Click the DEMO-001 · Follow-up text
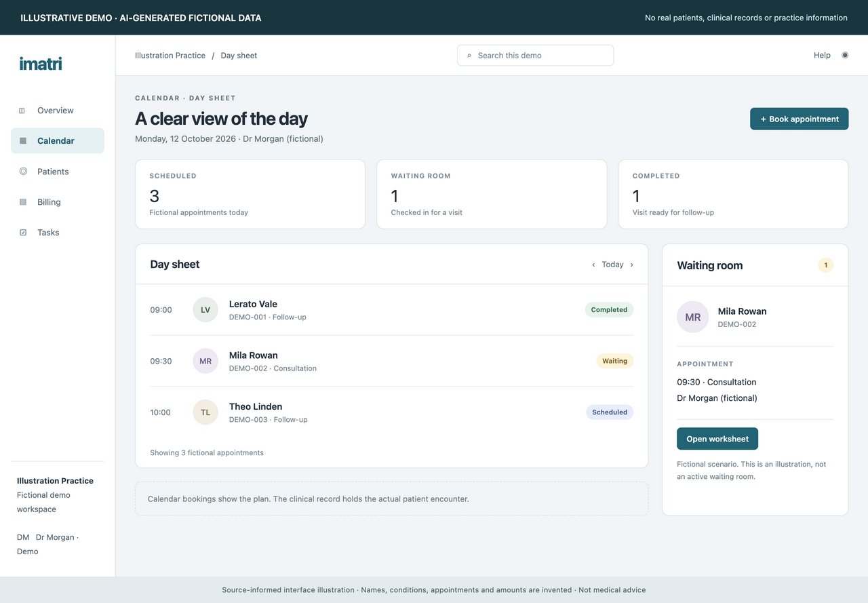 coord(268,317)
